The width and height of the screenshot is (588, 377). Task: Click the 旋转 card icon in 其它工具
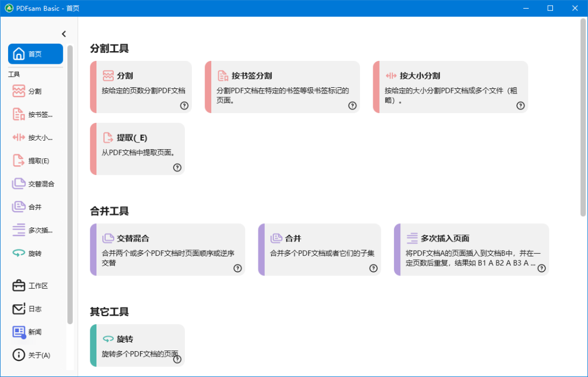(108, 339)
